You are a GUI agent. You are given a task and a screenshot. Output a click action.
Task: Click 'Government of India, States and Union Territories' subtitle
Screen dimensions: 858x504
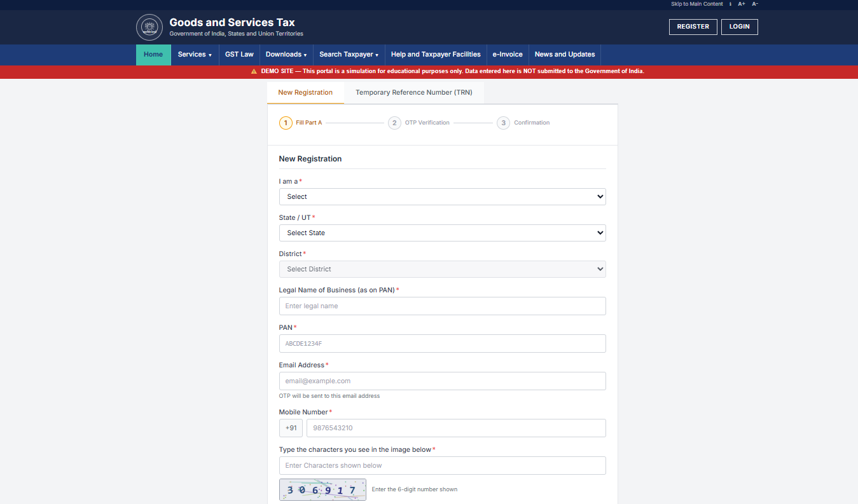coord(237,34)
